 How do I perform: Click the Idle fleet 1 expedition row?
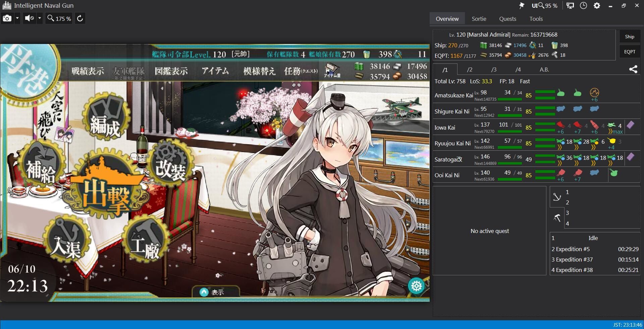(595, 238)
